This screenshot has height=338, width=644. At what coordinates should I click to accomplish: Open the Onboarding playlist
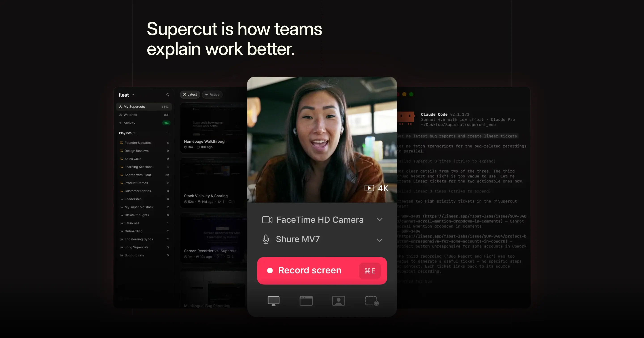pos(144,231)
